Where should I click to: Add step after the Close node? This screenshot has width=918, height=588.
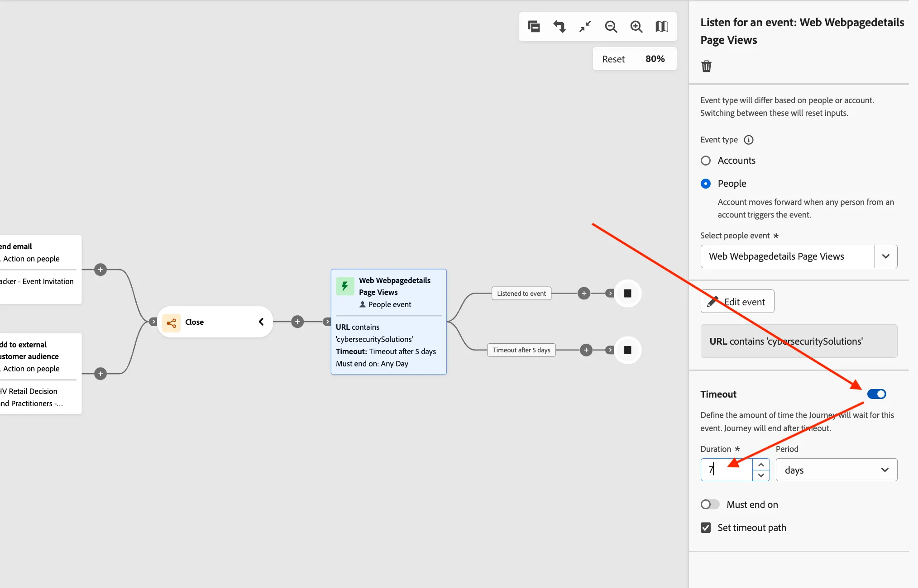click(297, 322)
